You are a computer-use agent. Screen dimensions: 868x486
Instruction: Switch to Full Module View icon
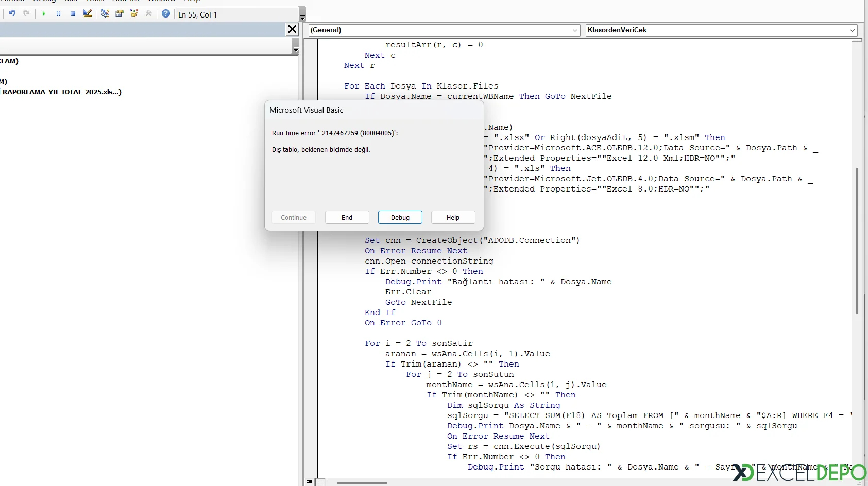pyautogui.click(x=320, y=482)
